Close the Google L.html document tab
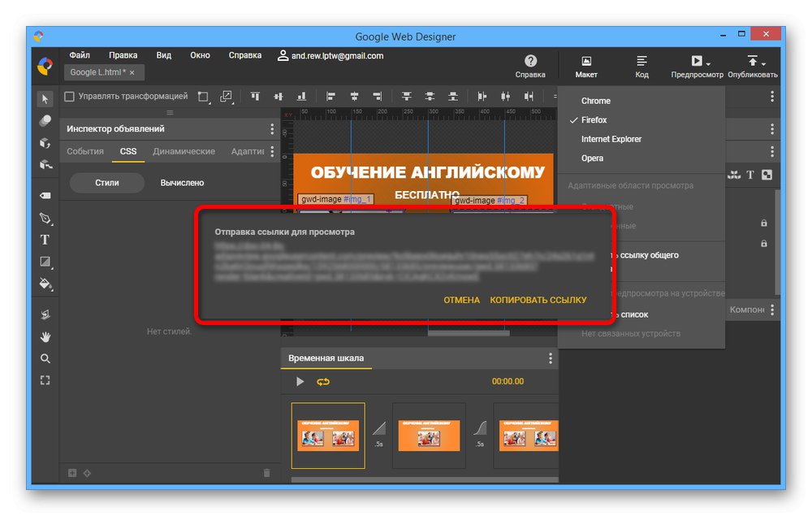 click(132, 72)
